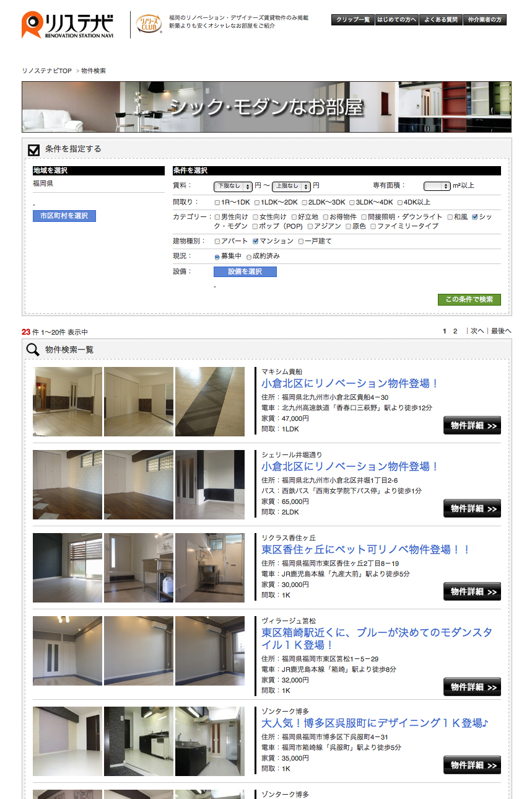Screen dimensions: 532x799
Task: Check the 和風 category checkbox
Action: click(x=450, y=218)
